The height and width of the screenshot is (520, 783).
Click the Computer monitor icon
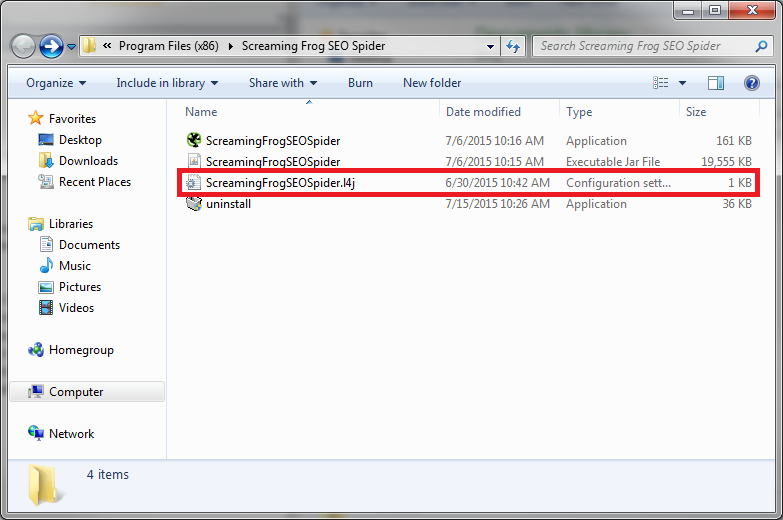click(x=35, y=392)
